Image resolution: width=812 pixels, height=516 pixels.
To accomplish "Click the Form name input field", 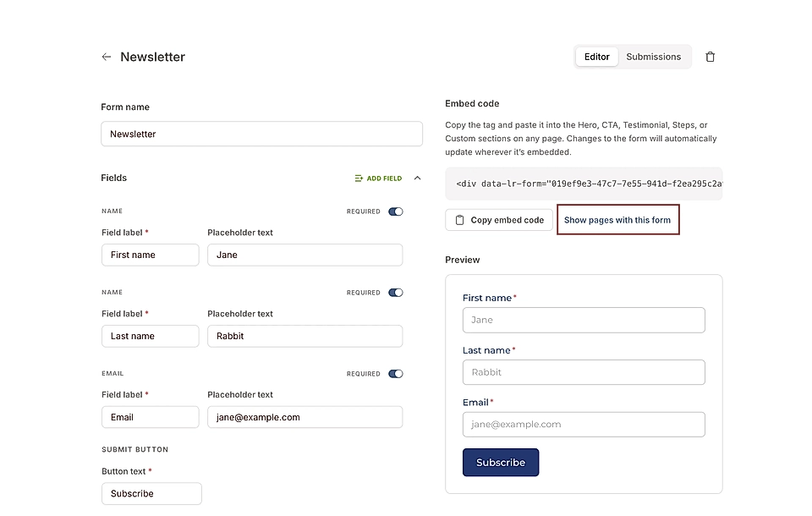I will click(261, 134).
